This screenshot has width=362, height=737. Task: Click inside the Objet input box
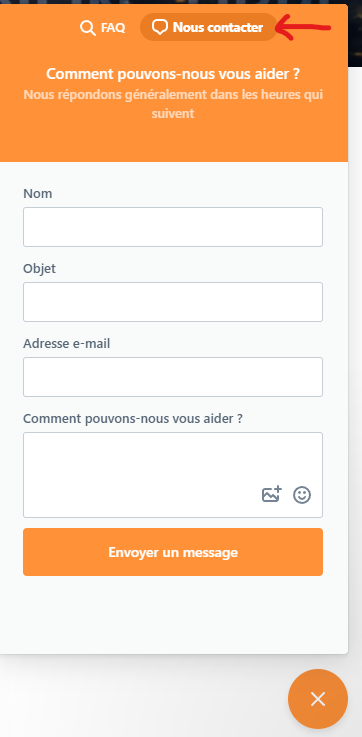point(173,302)
